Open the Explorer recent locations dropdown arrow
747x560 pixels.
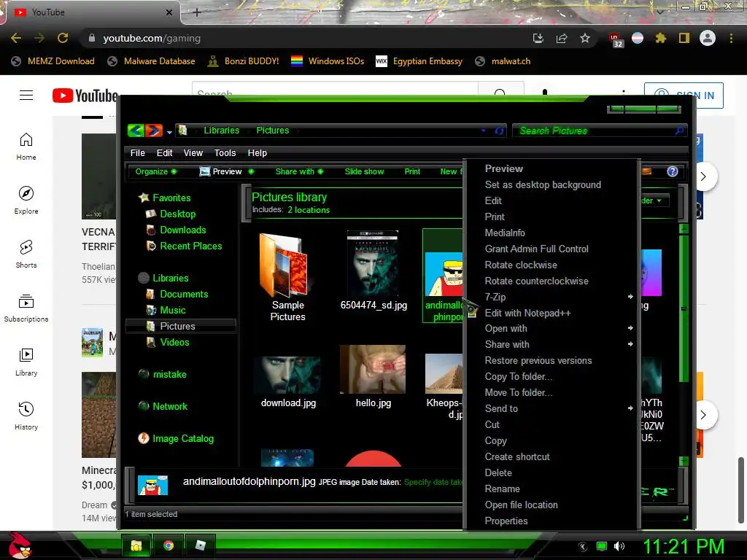(169, 132)
